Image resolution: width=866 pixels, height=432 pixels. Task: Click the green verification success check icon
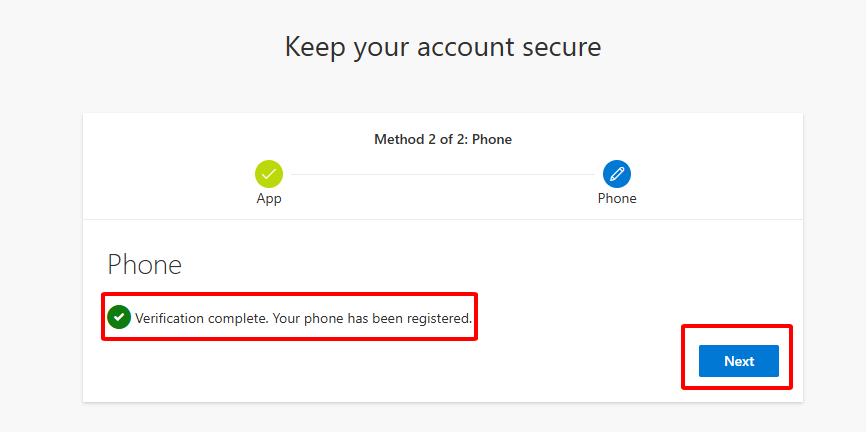119,317
